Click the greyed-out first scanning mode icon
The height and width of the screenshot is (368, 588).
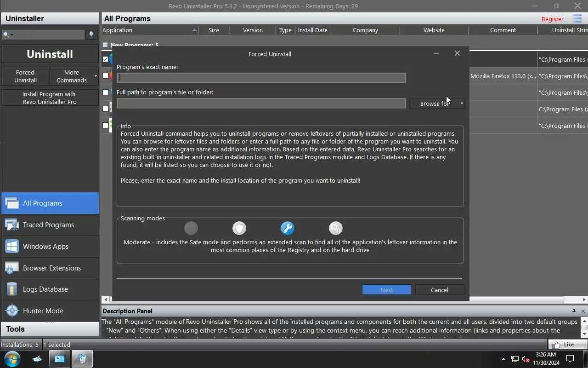click(191, 228)
